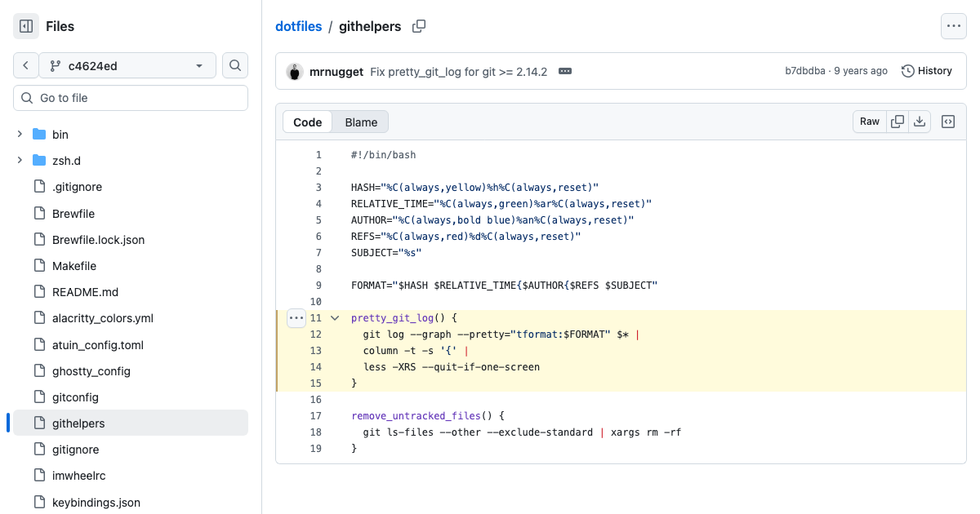The width and height of the screenshot is (980, 514).
Task: Expand the bin folder chevron
Action: [x=20, y=134]
